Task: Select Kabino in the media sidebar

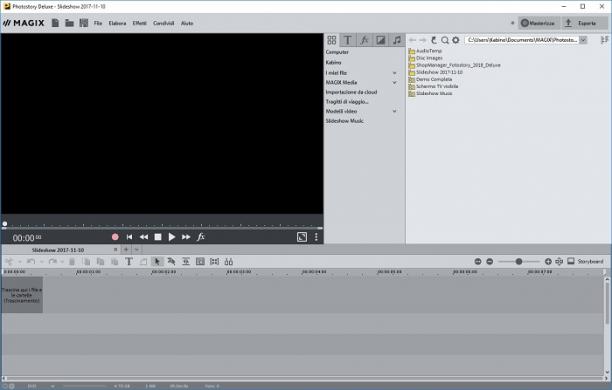Action: (333, 62)
